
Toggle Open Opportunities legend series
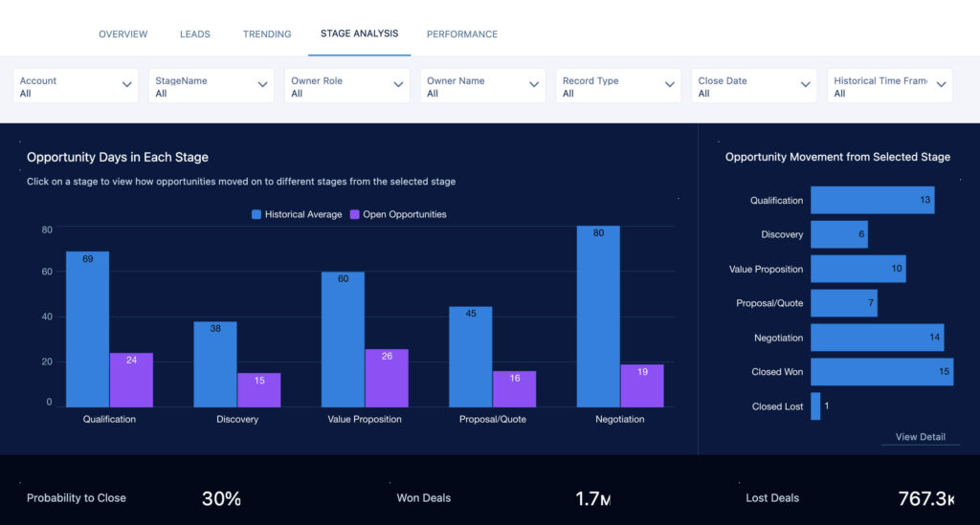398,214
